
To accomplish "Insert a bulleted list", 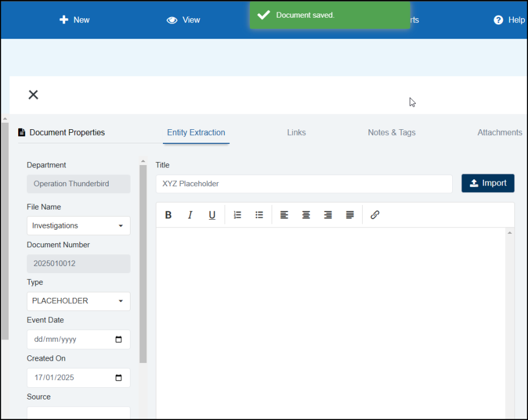I will tap(259, 215).
